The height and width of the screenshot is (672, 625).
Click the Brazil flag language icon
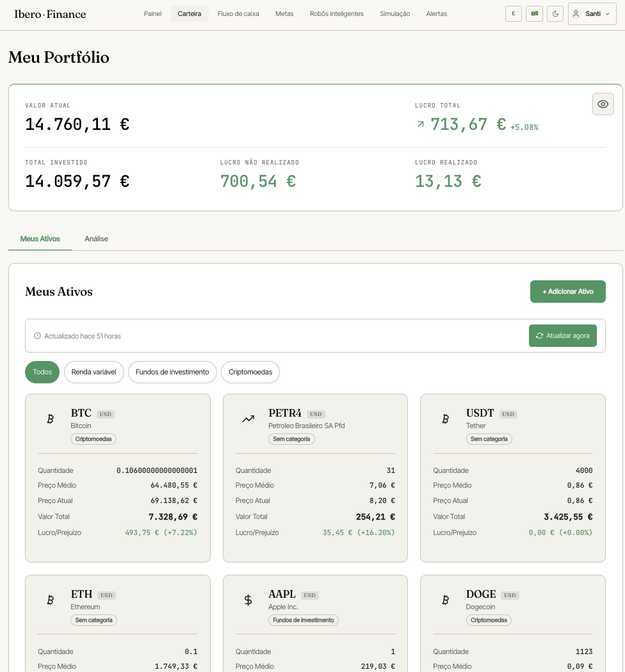[x=535, y=13]
